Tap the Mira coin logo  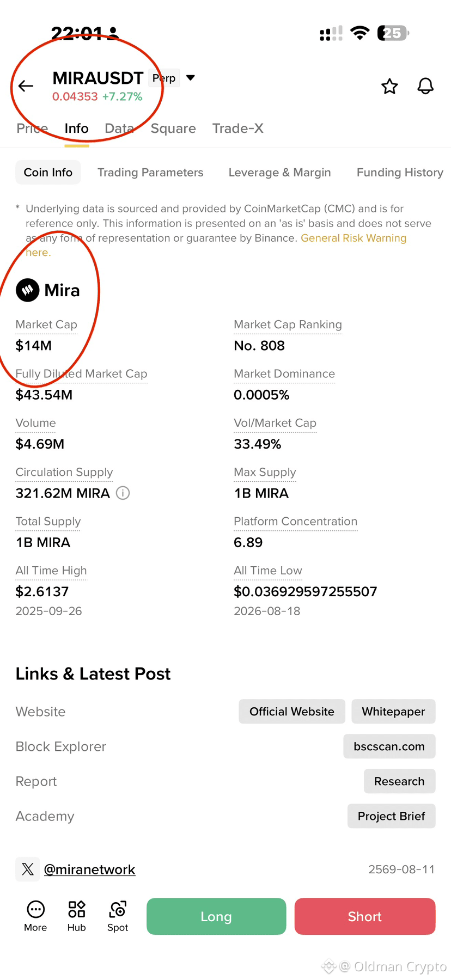28,290
